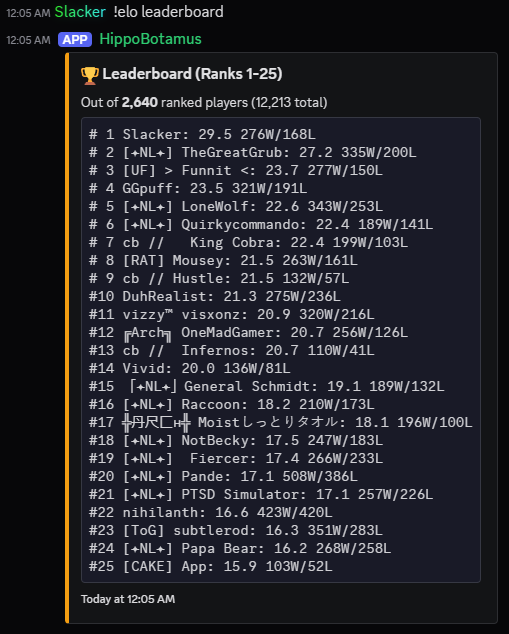Click the APP badge next to HippoBotamus
The width and height of the screenshot is (509, 634).
tap(75, 40)
